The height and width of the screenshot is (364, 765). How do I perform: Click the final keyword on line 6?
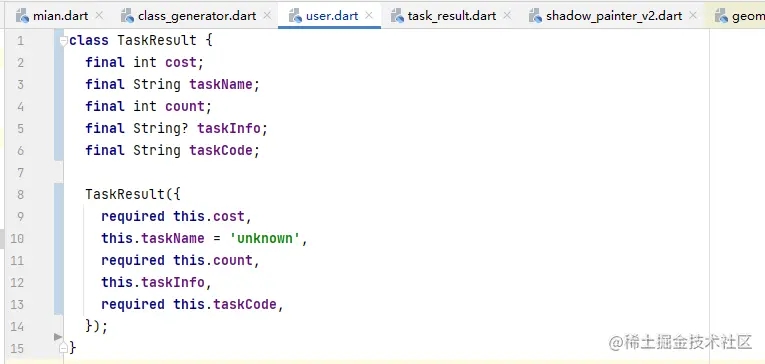[x=105, y=150]
